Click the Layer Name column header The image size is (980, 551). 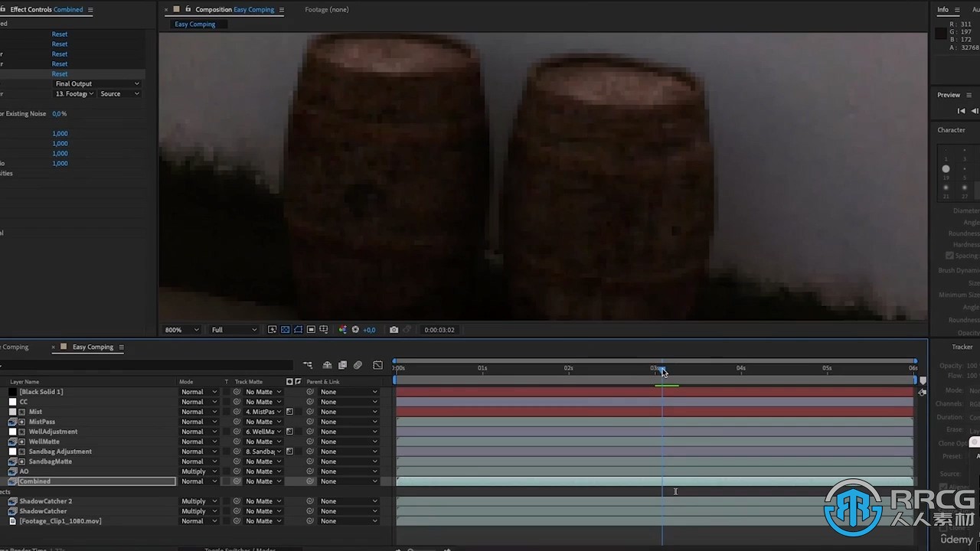pyautogui.click(x=24, y=382)
